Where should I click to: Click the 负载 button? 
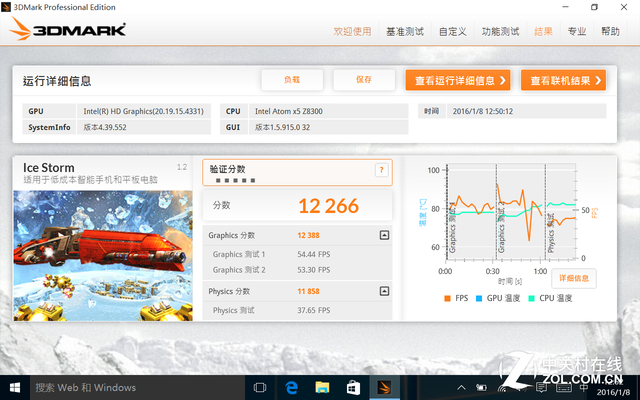[292, 80]
